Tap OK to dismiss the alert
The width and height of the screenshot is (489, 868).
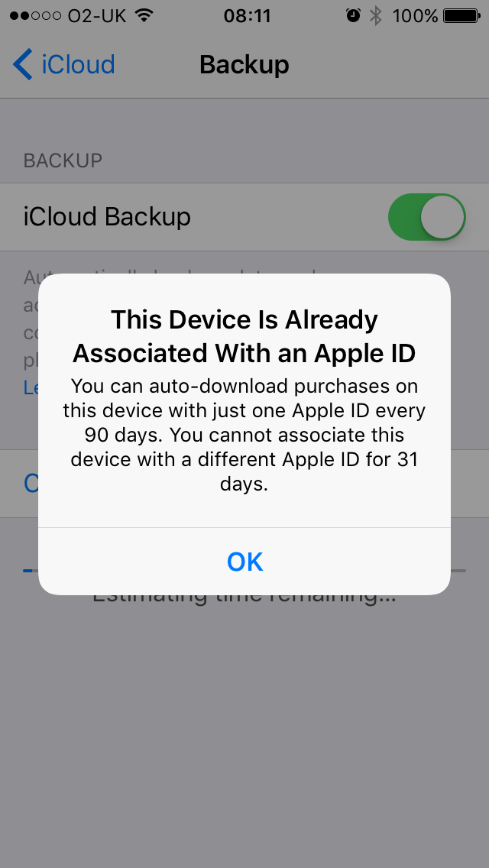point(244,562)
